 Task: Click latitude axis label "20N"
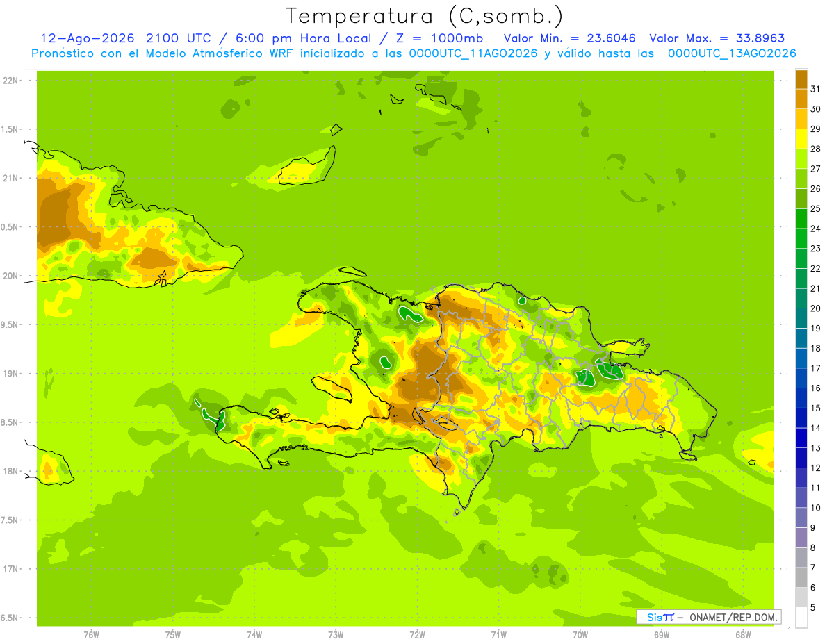(11, 276)
